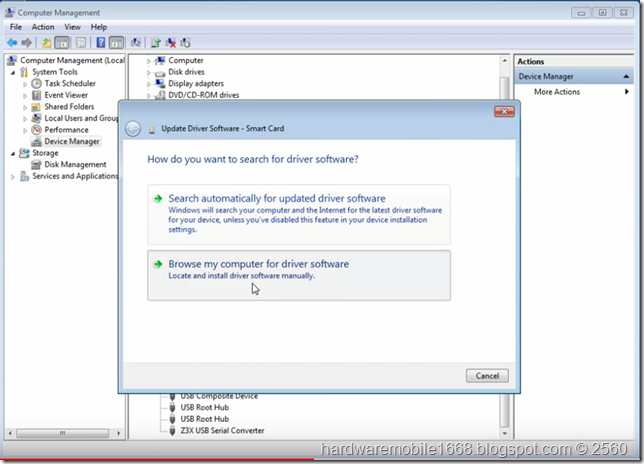Choose Search automatically for updated driver software
The height and width of the screenshot is (464, 644).
coord(299,214)
